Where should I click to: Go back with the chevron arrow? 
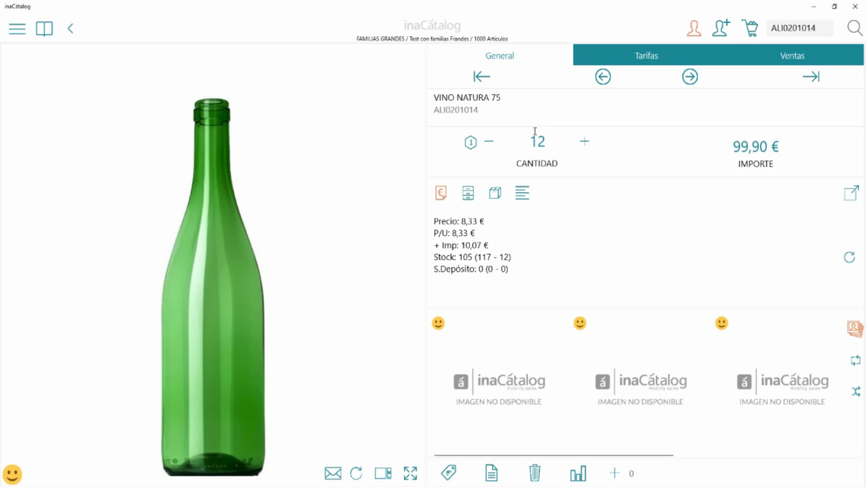[x=71, y=29]
